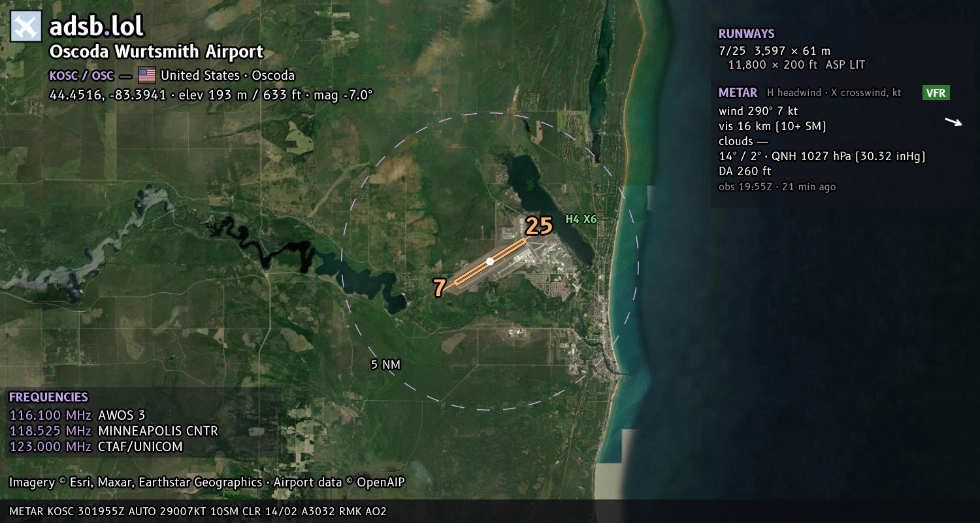Click the METAR section heading
The image size is (980, 523).
[x=738, y=93]
